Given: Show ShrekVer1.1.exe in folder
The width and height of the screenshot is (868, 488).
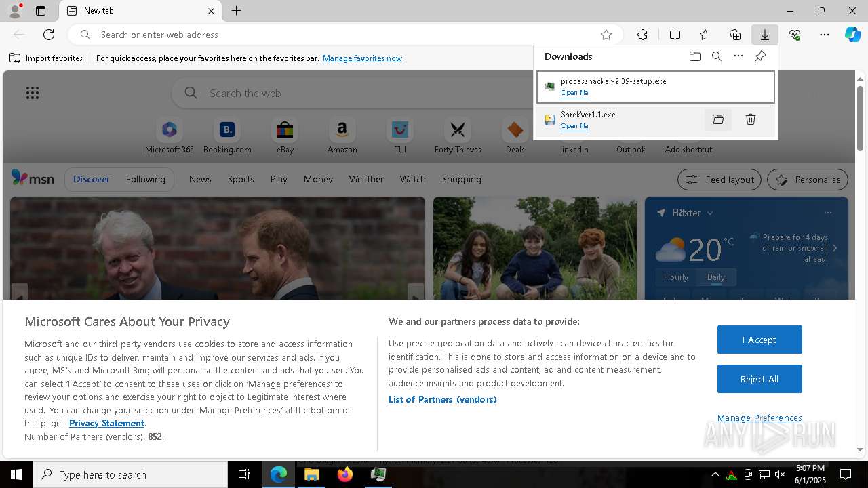Looking at the screenshot, I should [x=717, y=120].
